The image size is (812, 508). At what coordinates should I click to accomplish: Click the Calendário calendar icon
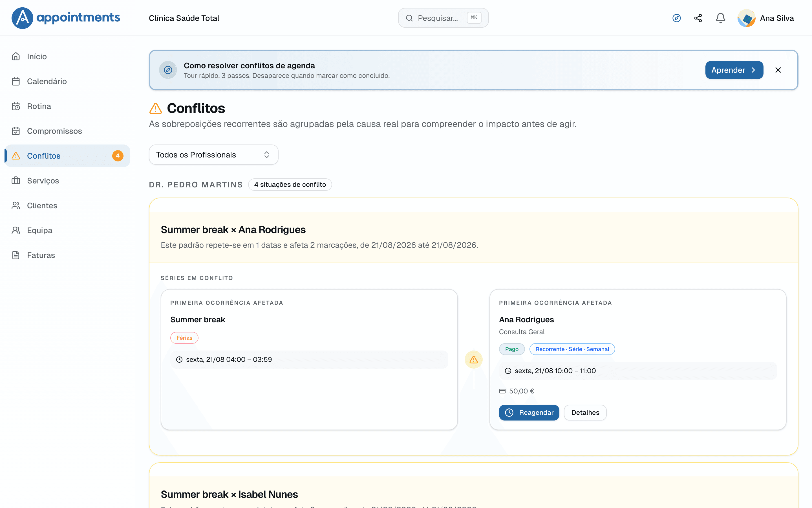click(16, 81)
